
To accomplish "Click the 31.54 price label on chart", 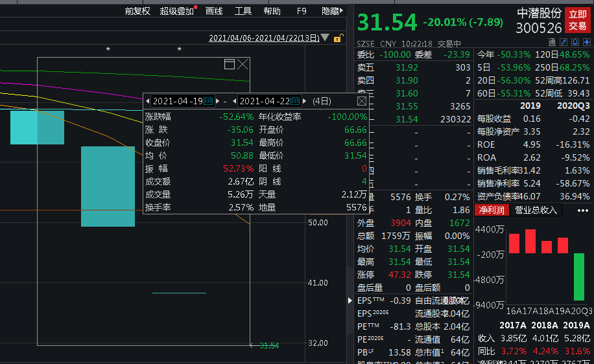I will (x=269, y=345).
